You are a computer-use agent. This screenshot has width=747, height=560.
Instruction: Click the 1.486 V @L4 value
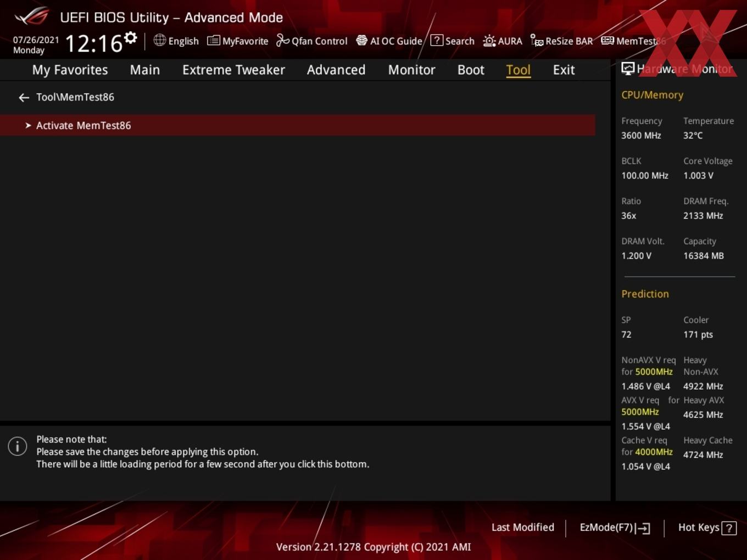coord(645,387)
